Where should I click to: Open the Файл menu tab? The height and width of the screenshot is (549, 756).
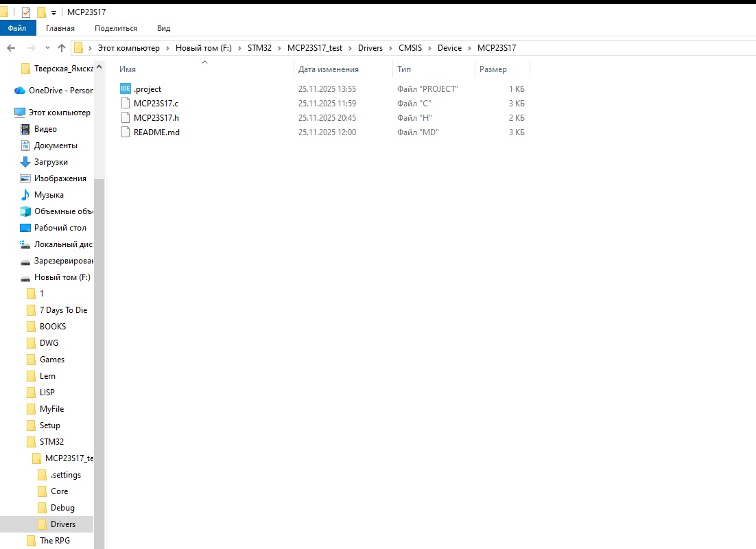(x=17, y=28)
